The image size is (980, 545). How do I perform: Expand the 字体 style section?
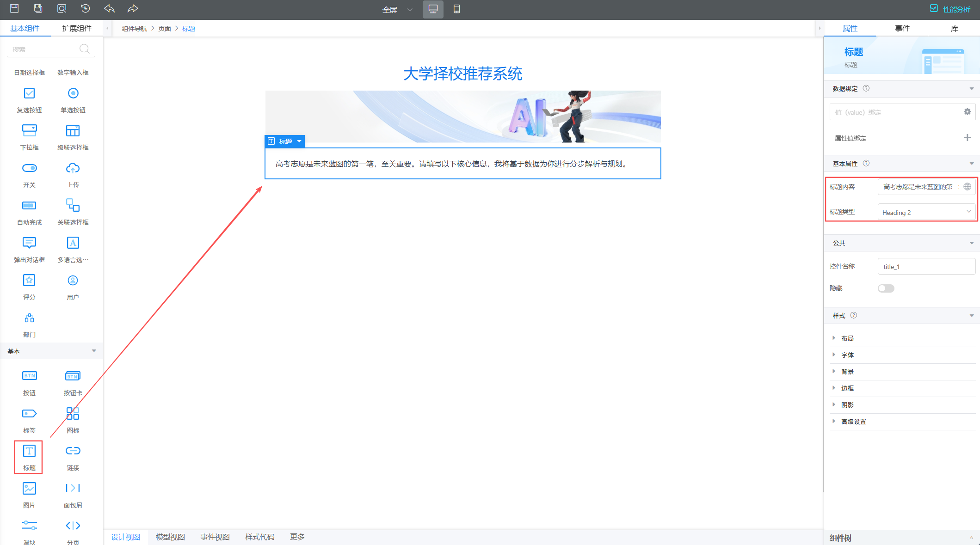click(847, 355)
